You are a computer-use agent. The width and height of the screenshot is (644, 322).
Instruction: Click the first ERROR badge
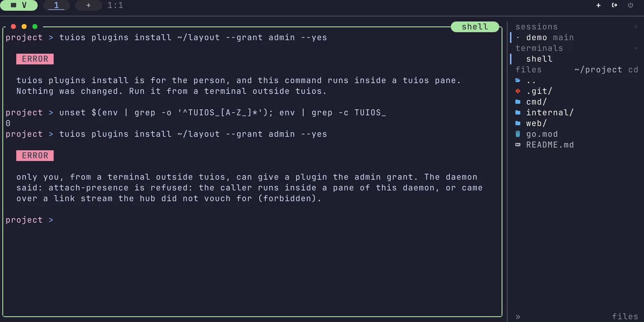pos(35,59)
